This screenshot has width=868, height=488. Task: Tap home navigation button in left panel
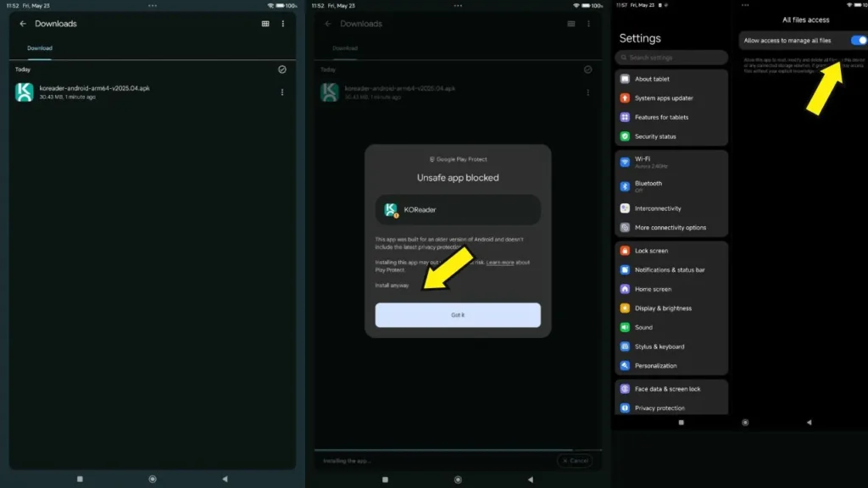pyautogui.click(x=153, y=480)
